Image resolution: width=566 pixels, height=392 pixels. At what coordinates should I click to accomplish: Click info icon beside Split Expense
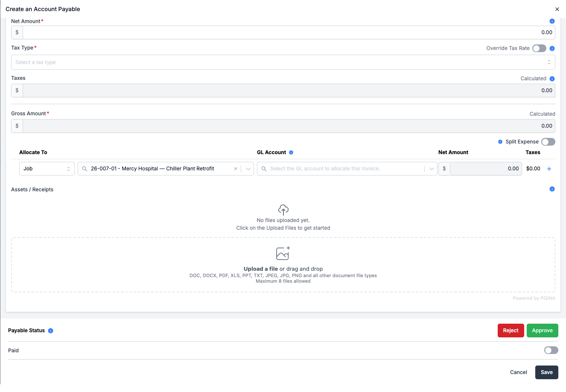pyautogui.click(x=500, y=142)
